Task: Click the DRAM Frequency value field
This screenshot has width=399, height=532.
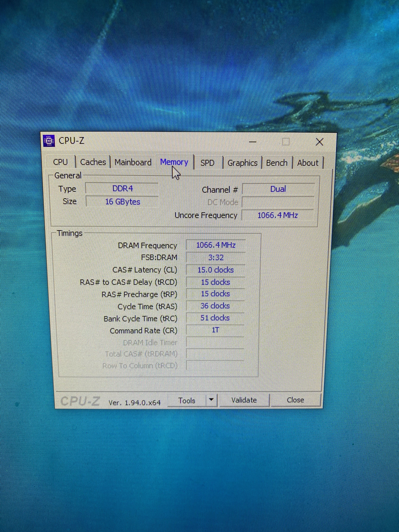Action: coord(216,245)
